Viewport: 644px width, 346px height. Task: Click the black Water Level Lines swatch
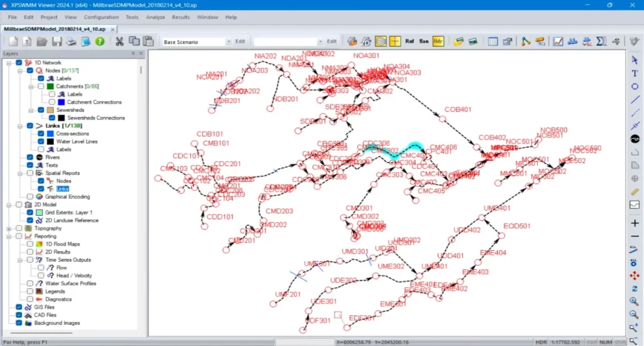[x=50, y=142]
